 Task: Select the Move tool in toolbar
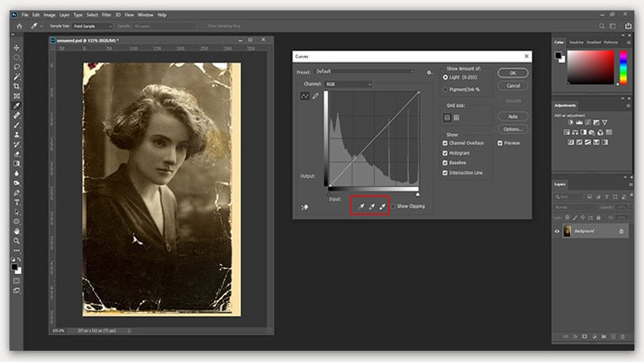17,46
